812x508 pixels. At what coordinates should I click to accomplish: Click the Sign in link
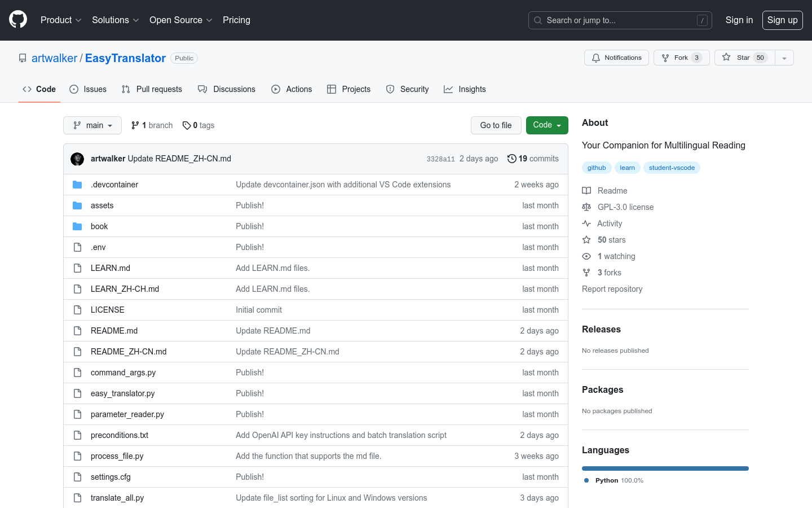click(739, 20)
